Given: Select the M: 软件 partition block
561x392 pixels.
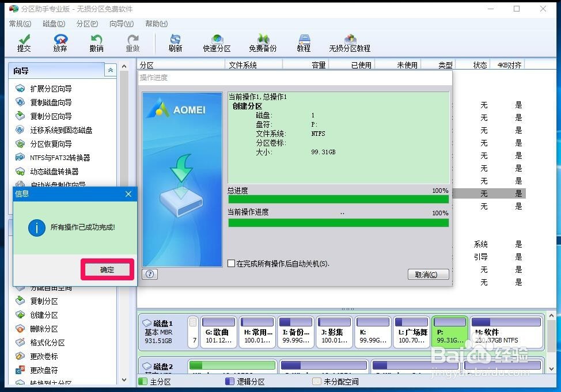Looking at the screenshot, I should [x=507, y=332].
